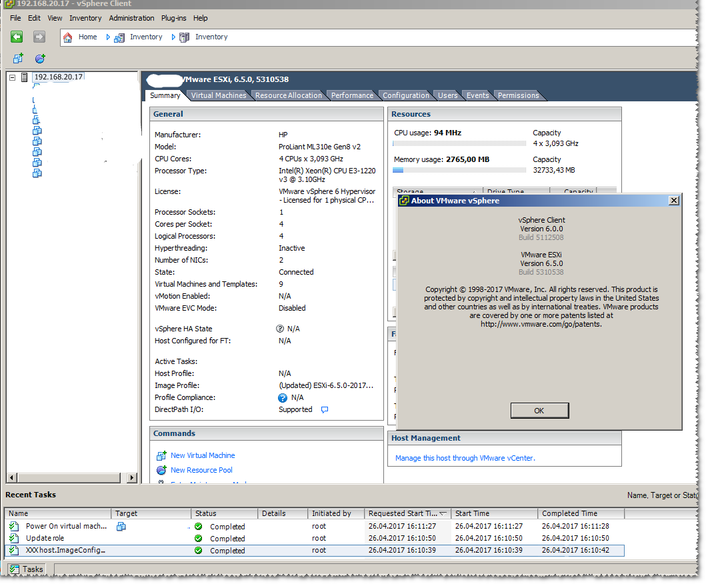The height and width of the screenshot is (588, 710).
Task: Select the Update role task row text
Action: (x=45, y=539)
